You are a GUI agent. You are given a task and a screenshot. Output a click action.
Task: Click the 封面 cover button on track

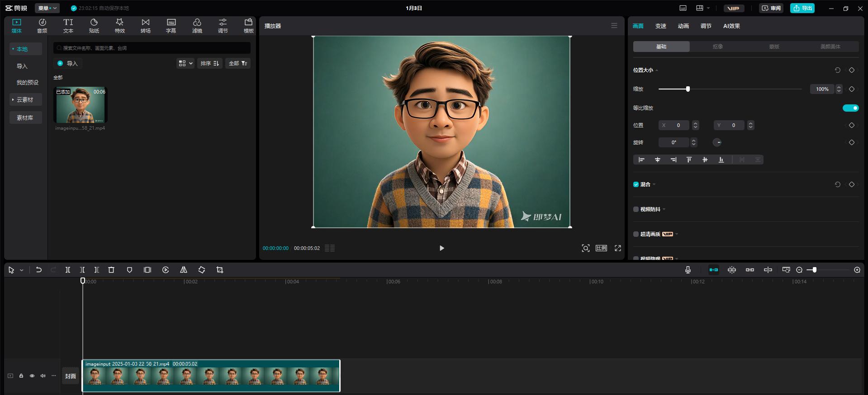[x=71, y=376]
